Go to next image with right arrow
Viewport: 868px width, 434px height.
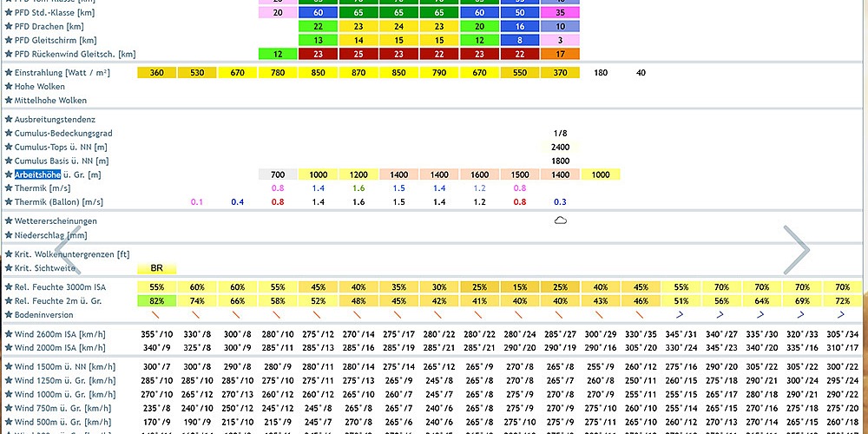click(x=797, y=250)
